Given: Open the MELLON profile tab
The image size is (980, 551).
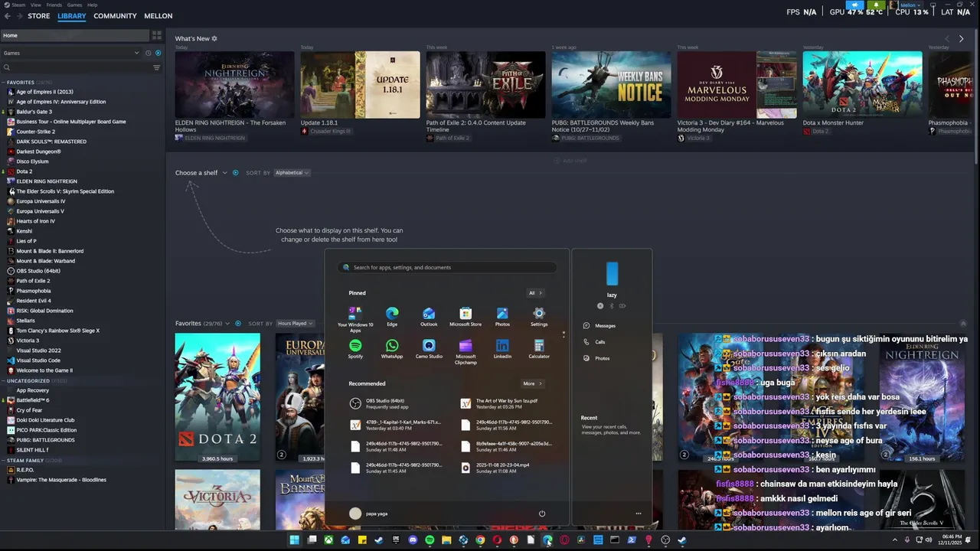Looking at the screenshot, I should [158, 16].
